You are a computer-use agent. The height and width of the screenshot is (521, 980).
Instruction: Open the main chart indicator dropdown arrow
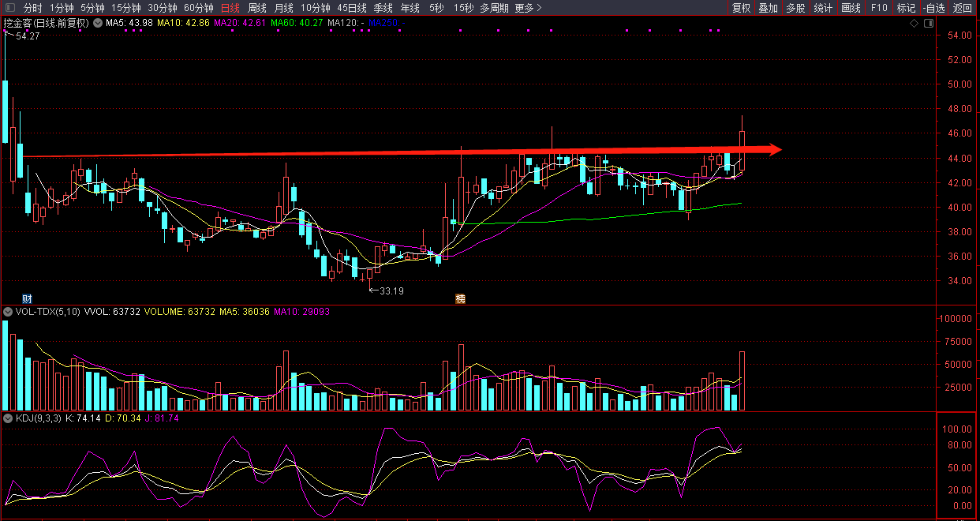(x=98, y=24)
